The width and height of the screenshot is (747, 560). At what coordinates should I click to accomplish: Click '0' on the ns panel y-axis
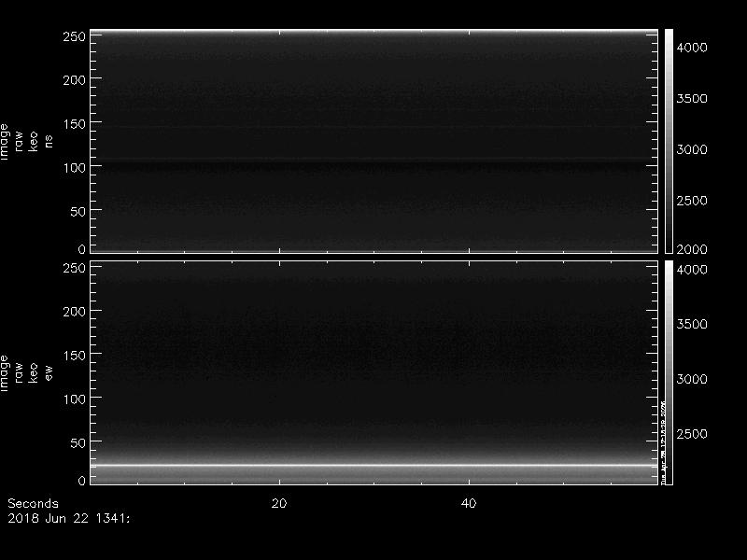pyautogui.click(x=82, y=249)
